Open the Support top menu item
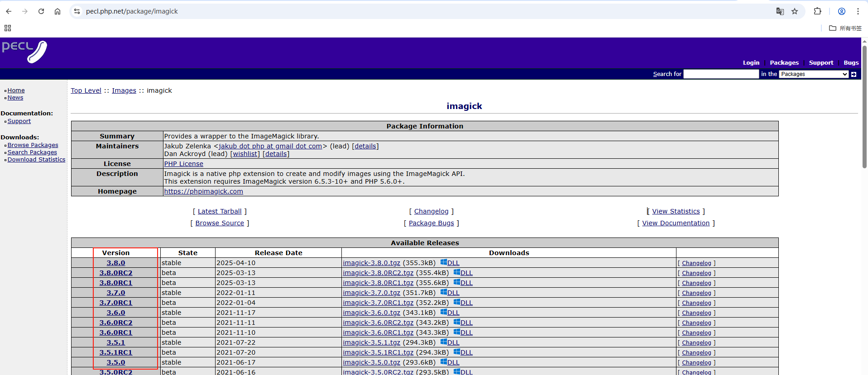The width and height of the screenshot is (868, 375). [x=821, y=63]
